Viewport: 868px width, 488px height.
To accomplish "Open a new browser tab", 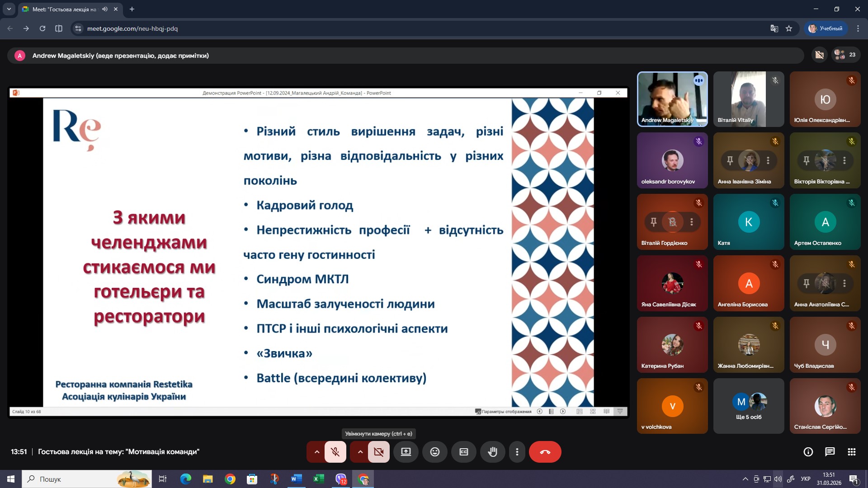I will 132,9.
